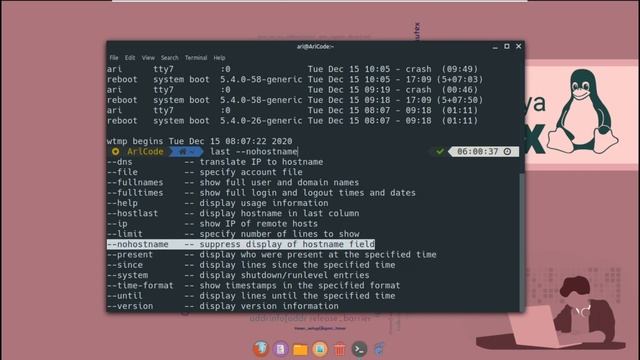
Task: Click the Tux penguin on the wallpaper
Action: click(x=583, y=111)
